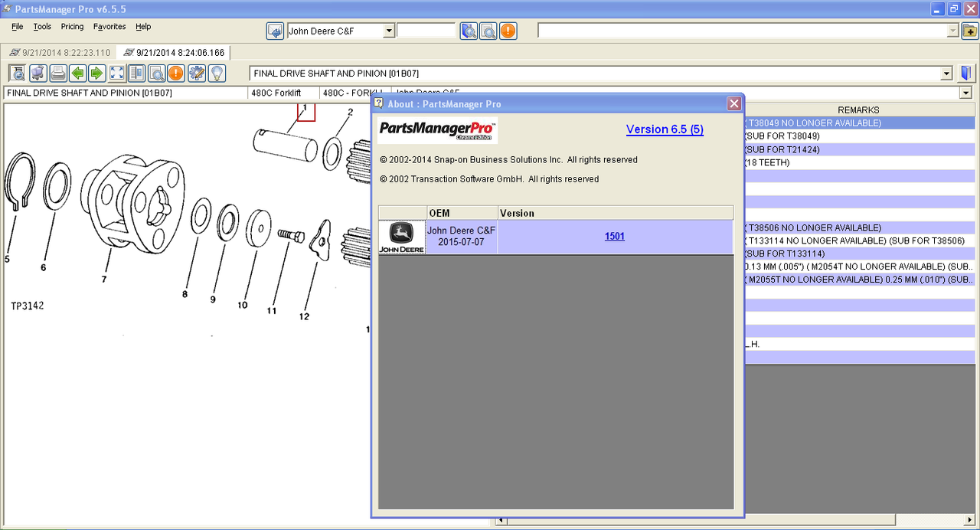The width and height of the screenshot is (980, 530).
Task: Click callout number 7 in the diagram
Action: (104, 279)
